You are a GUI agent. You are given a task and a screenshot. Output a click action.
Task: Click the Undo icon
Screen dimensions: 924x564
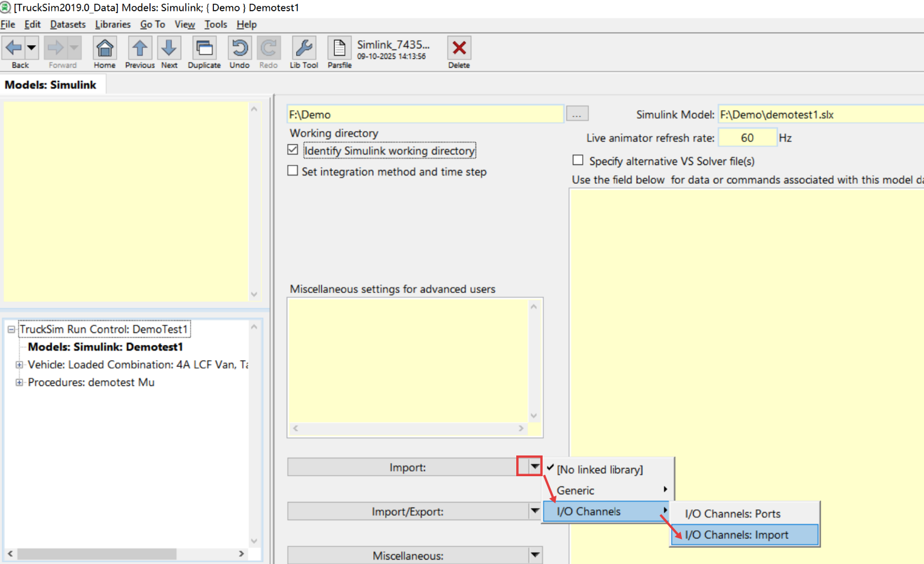[x=239, y=48]
